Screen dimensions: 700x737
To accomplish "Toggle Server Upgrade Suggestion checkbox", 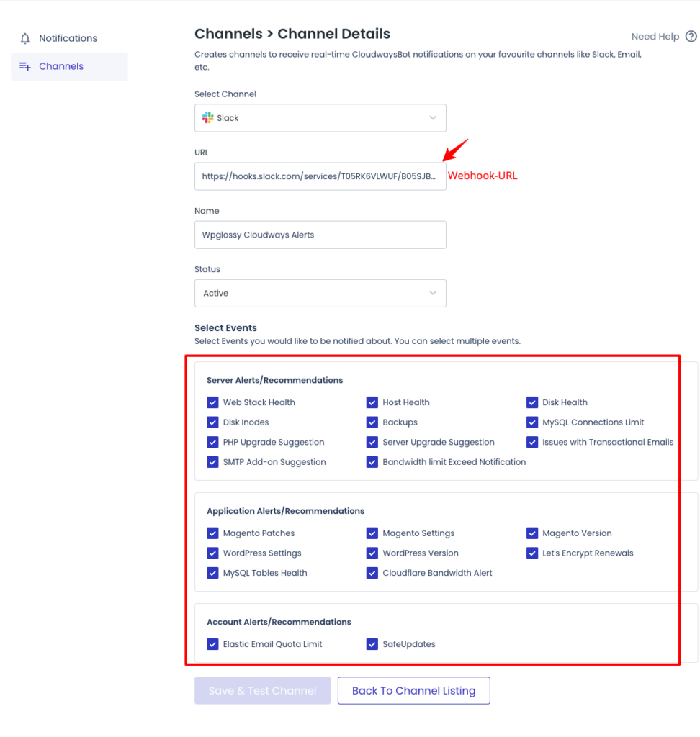I will coord(372,443).
